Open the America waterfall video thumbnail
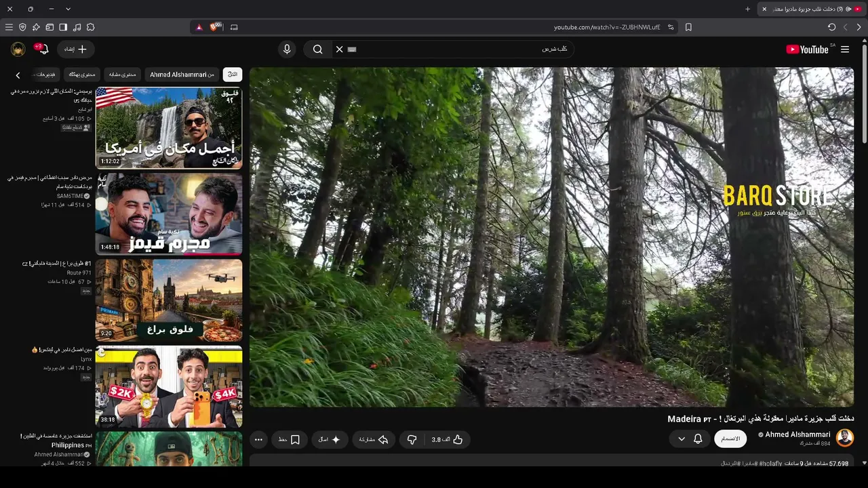The width and height of the screenshot is (868, 488). pyautogui.click(x=169, y=127)
